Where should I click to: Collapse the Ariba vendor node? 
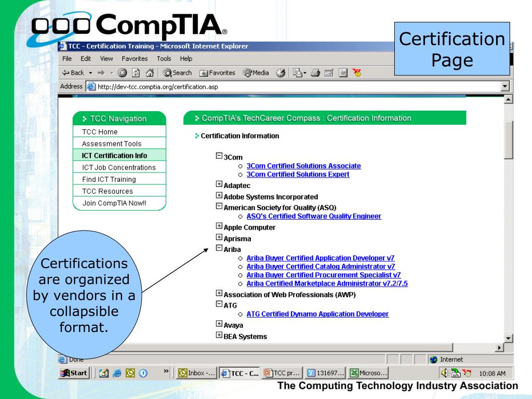[x=219, y=248]
